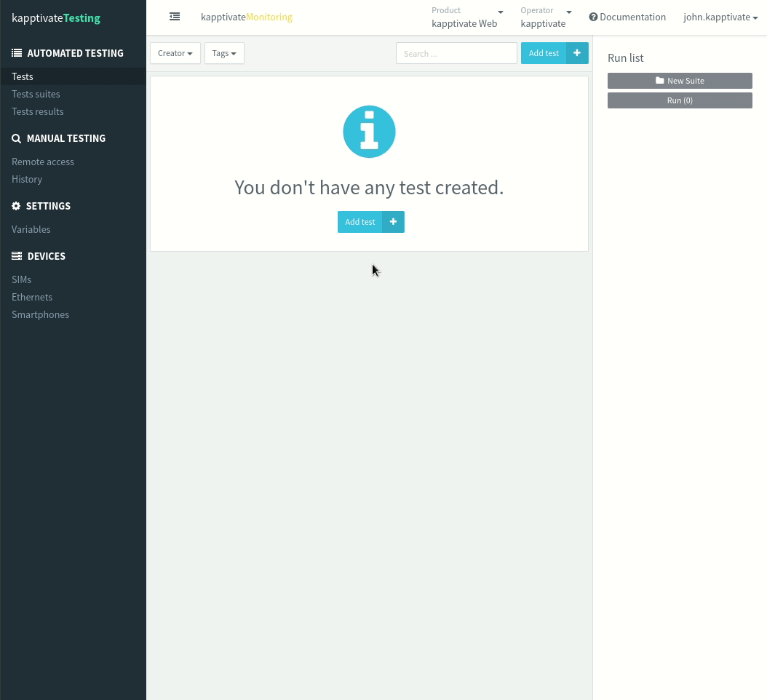This screenshot has width=767, height=700.
Task: Click the magnifier icon beside Manual Testing
Action: coord(17,138)
